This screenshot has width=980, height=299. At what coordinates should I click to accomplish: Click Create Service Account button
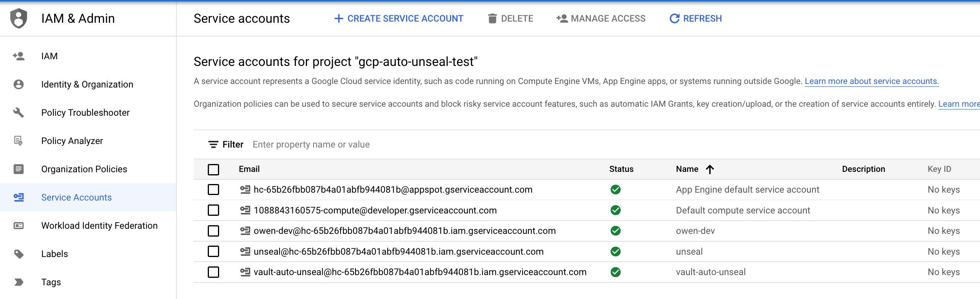[x=399, y=18]
